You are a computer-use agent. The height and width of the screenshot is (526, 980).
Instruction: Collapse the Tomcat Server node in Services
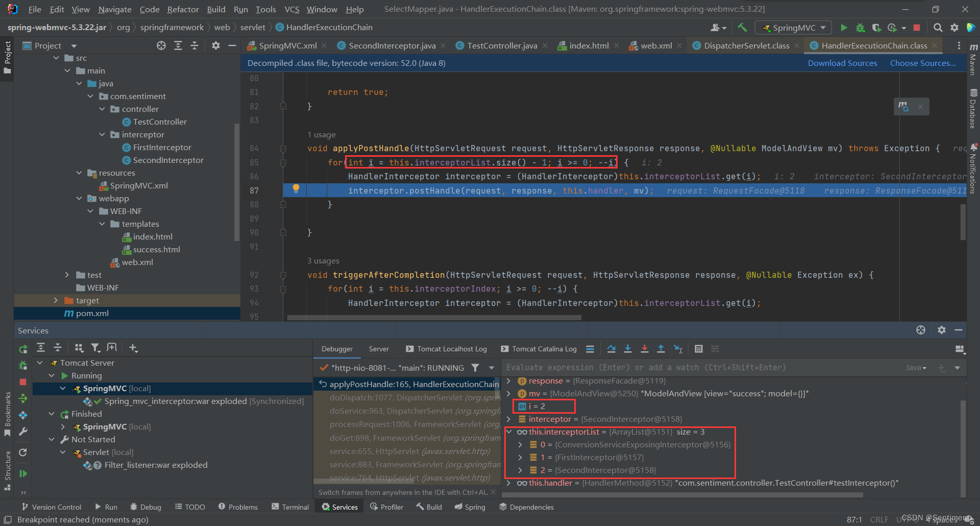tap(40, 363)
